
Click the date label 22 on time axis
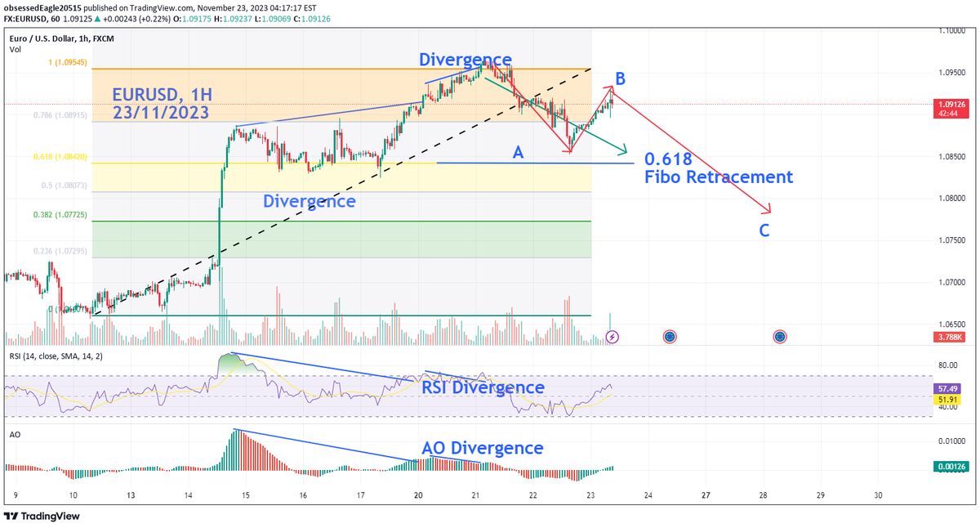(532, 495)
